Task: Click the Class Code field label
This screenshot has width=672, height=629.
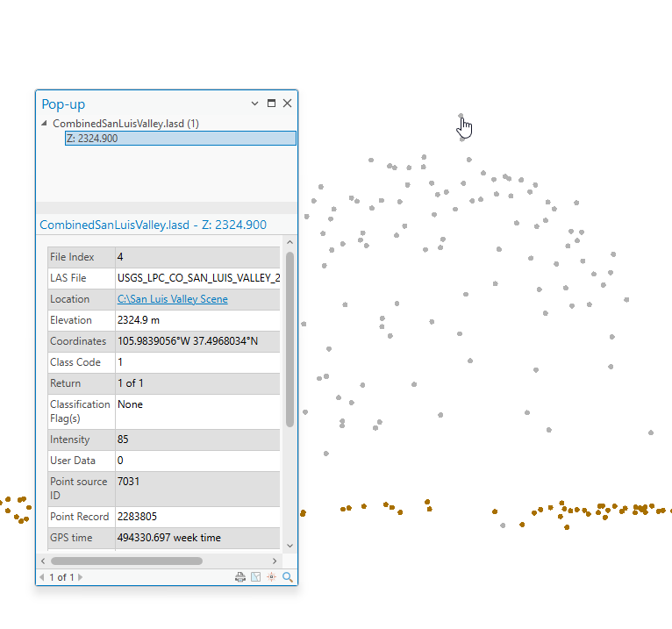Action: (x=75, y=362)
